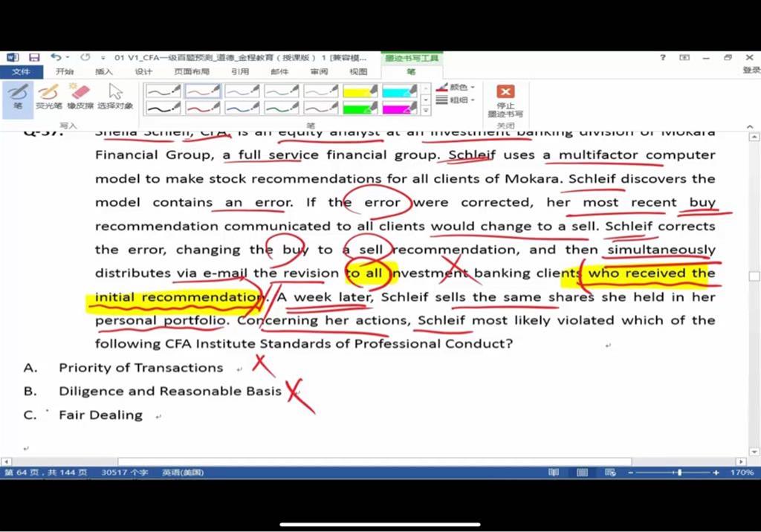
Task: Click the zoom in plus button
Action: (716, 473)
